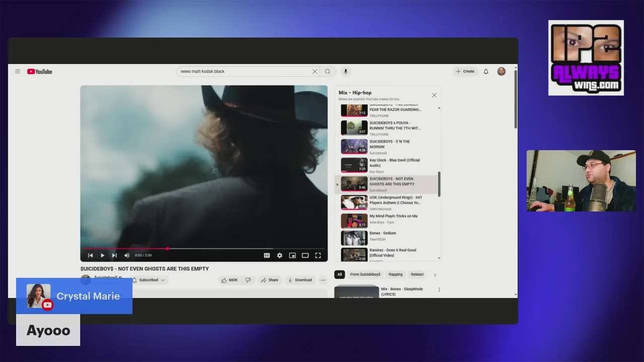Click the Share button
This screenshot has width=644, height=362.
click(270, 280)
